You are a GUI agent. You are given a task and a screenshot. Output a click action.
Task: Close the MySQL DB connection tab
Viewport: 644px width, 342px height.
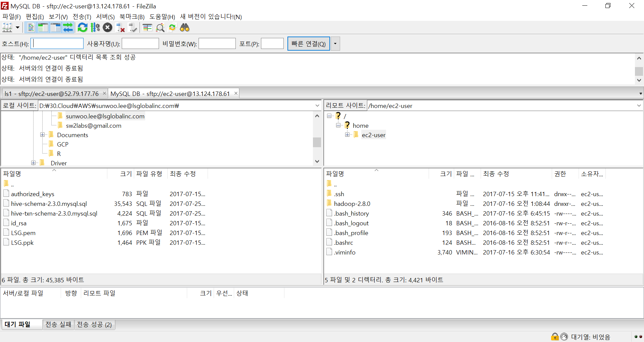[236, 93]
